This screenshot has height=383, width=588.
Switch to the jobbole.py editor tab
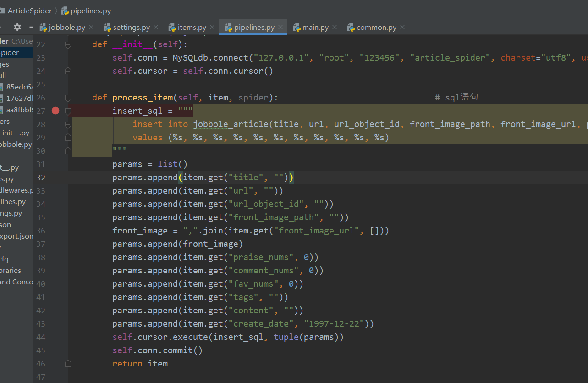tap(67, 28)
